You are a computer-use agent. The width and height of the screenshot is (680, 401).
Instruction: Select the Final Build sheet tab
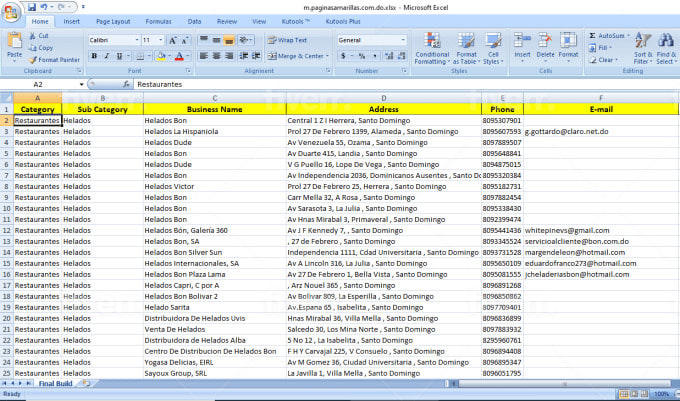(x=56, y=383)
